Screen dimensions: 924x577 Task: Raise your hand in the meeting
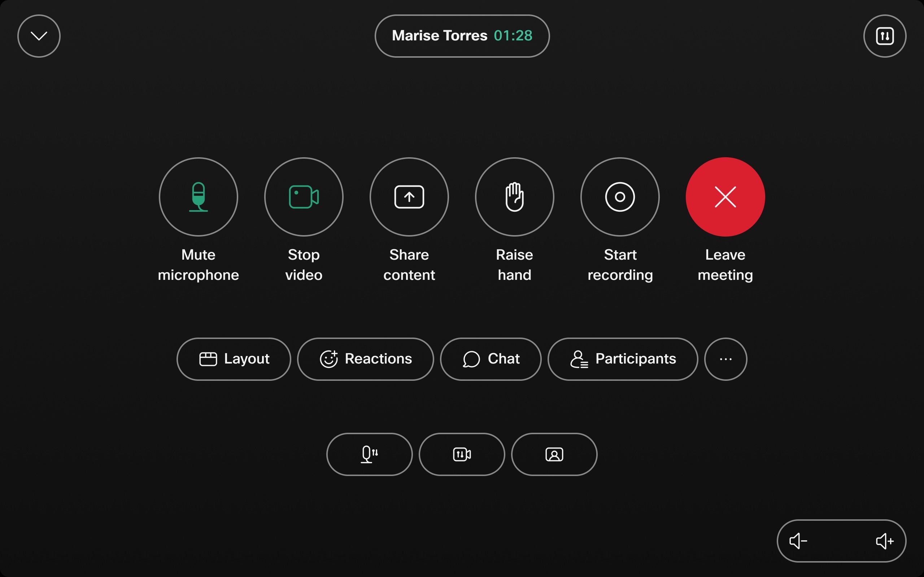pos(514,197)
